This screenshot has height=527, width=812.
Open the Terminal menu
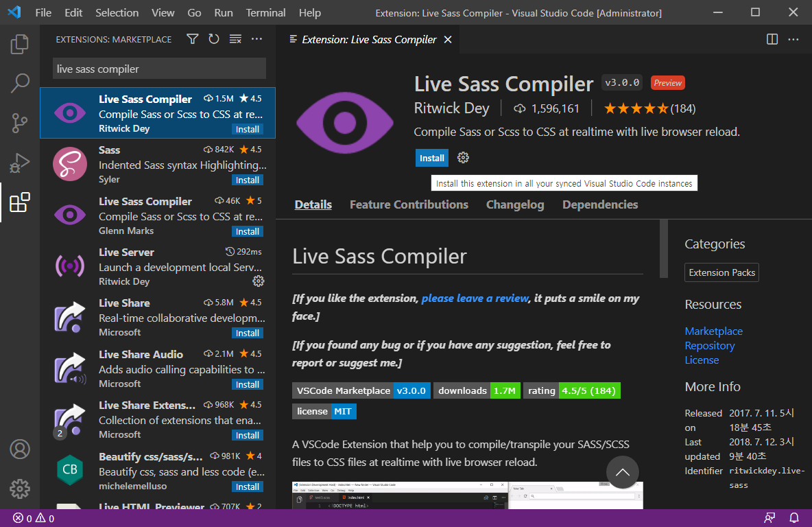point(265,12)
